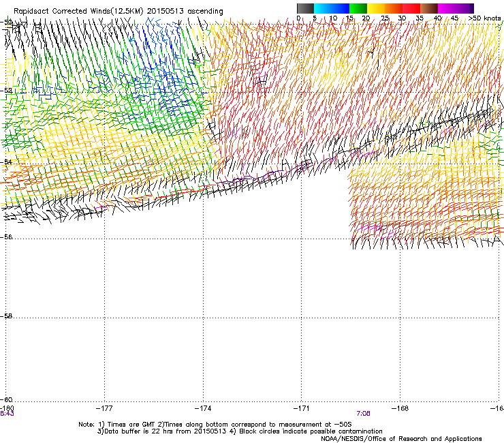Click the red 30-35 knots legend swatch
The width and height of the screenshot is (504, 443).
click(x=411, y=8)
